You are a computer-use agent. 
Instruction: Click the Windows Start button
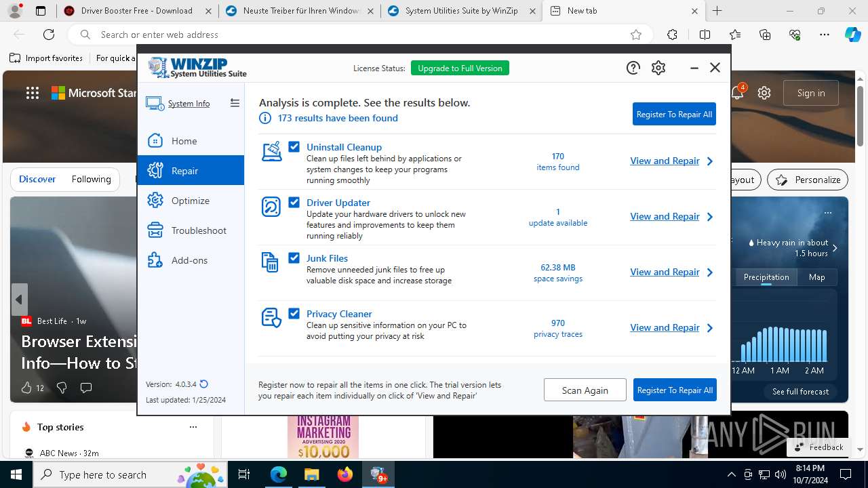pos(16,474)
